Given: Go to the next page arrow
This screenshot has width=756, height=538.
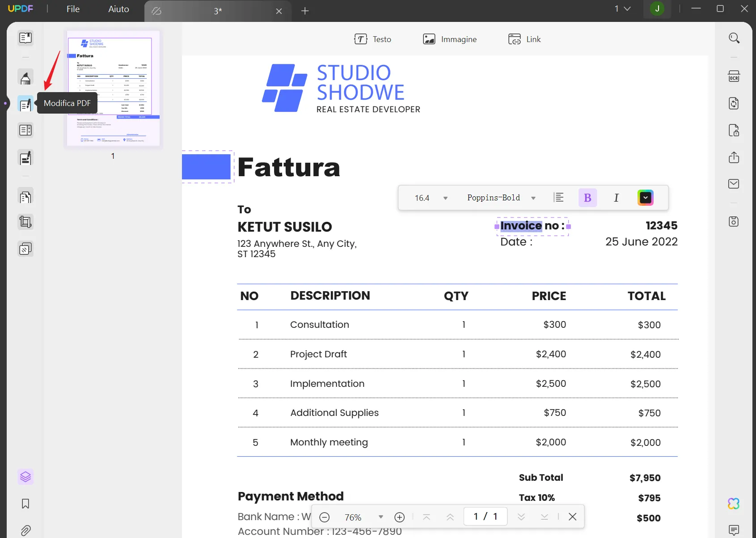Looking at the screenshot, I should click(x=521, y=517).
